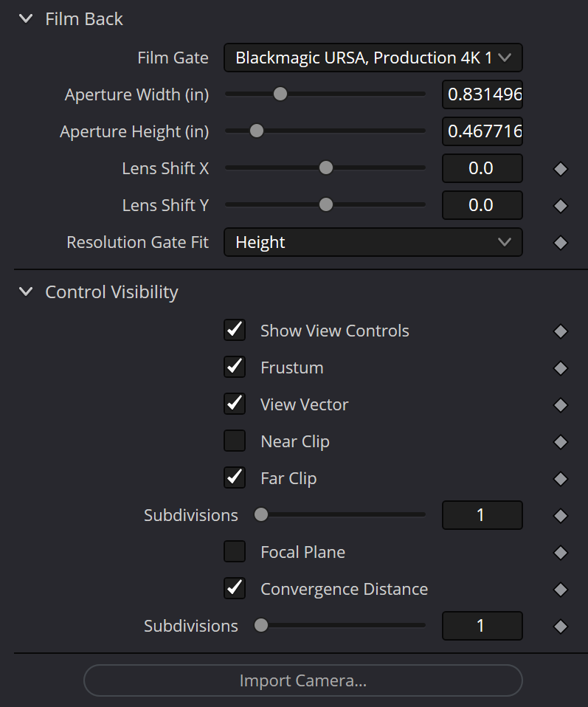Click the Lens Shift Y value field
Image resolution: width=588 pixels, height=707 pixels.
[x=482, y=205]
